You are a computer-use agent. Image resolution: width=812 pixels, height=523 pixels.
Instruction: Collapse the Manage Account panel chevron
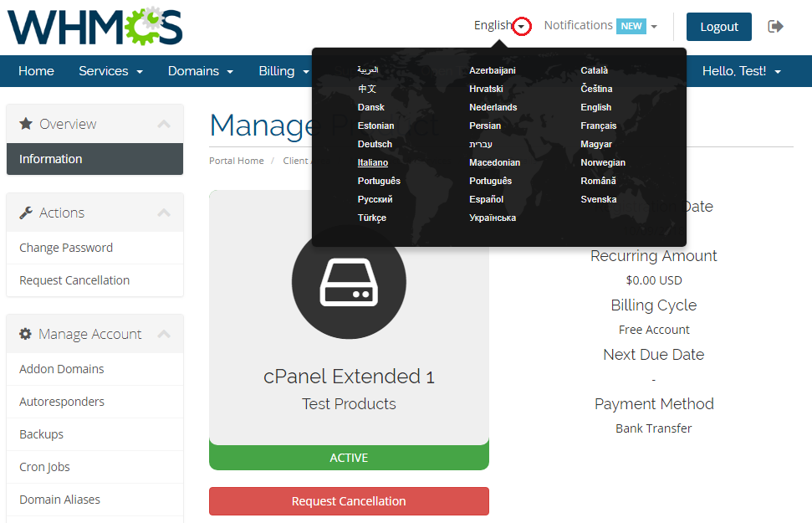point(164,334)
